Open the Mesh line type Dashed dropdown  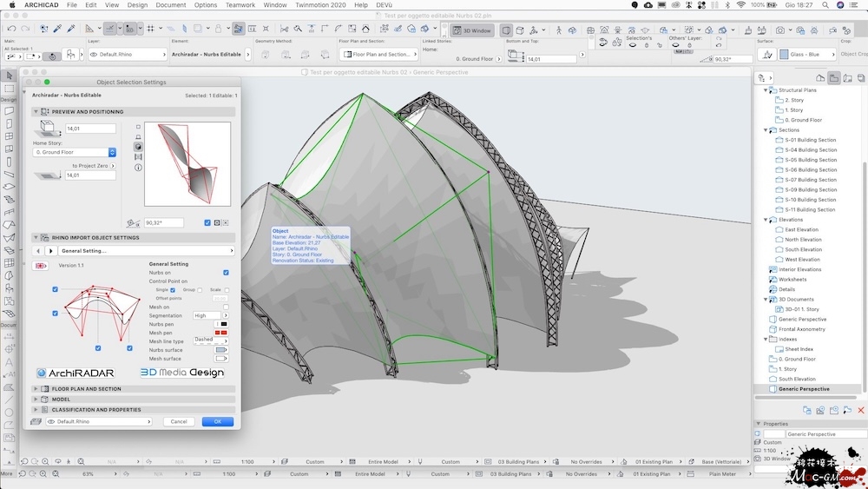click(210, 340)
